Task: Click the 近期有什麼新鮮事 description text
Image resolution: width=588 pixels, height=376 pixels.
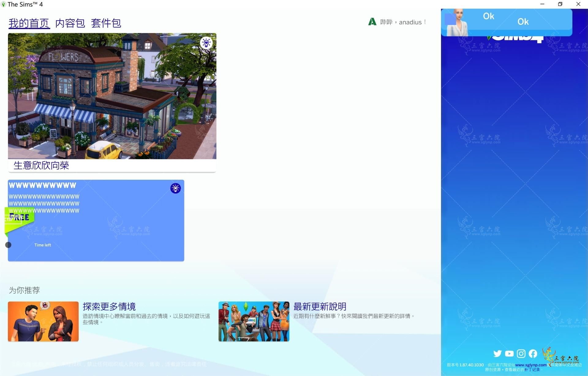Action: [x=354, y=316]
